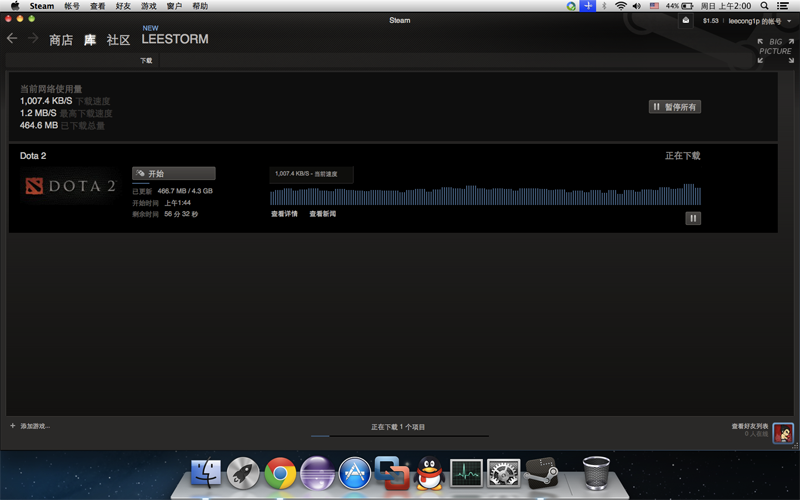Image resolution: width=800 pixels, height=500 pixels.
Task: Click the green circular menu bar icon
Action: 571,6
